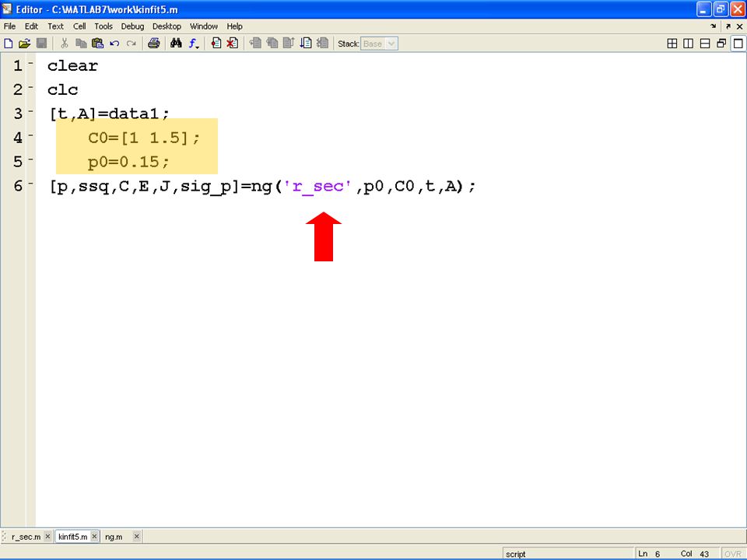Click the 'clear' code line

[x=72, y=65]
